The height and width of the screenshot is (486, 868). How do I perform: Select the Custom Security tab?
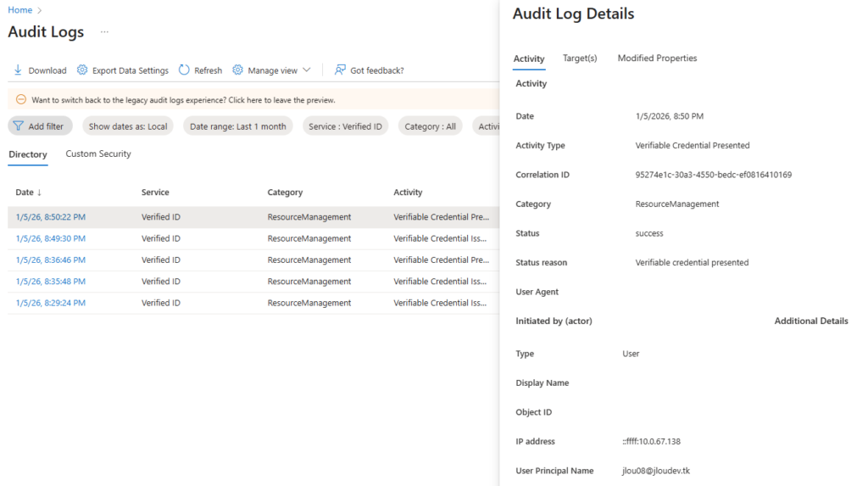point(98,154)
